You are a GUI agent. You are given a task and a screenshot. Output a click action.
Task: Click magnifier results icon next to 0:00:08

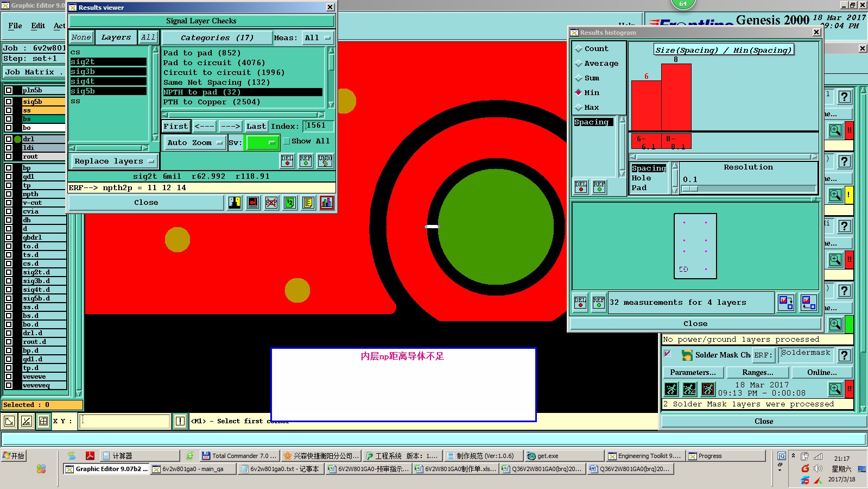coord(835,389)
